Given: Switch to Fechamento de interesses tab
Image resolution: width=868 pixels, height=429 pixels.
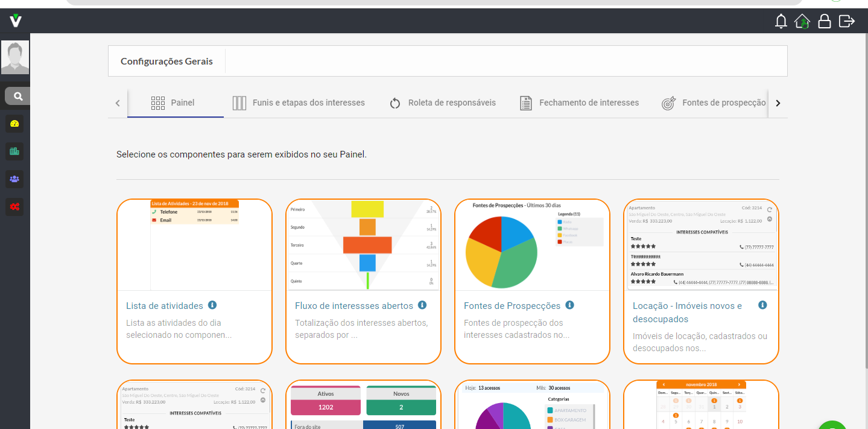Looking at the screenshot, I should [x=579, y=103].
